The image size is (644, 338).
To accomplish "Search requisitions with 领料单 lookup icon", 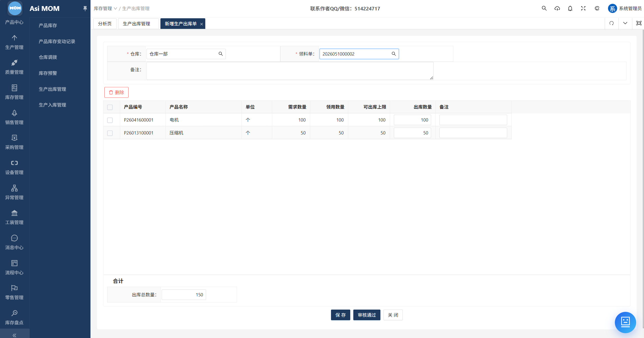I will click(x=394, y=54).
